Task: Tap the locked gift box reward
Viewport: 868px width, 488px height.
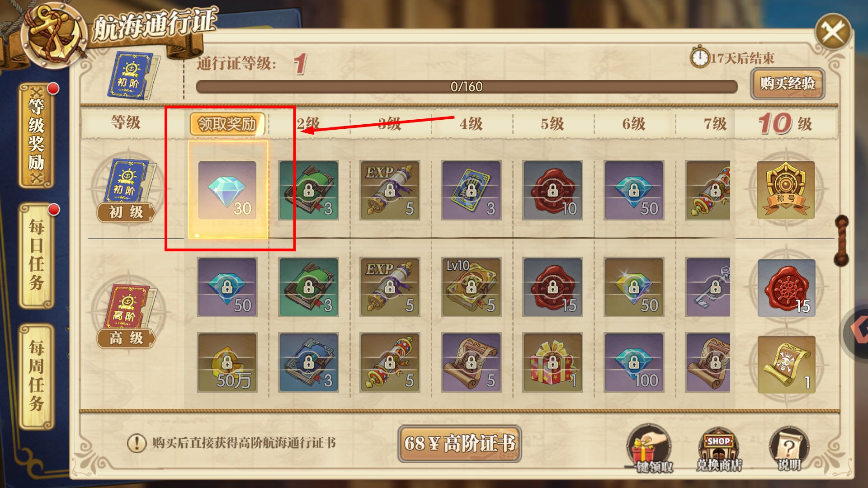Action: point(552,362)
